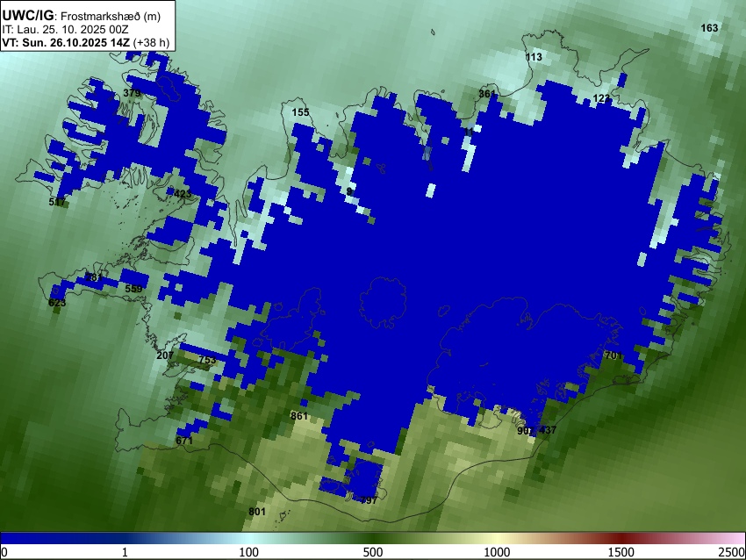
Task: Click the map value 801
Action: pyautogui.click(x=257, y=512)
